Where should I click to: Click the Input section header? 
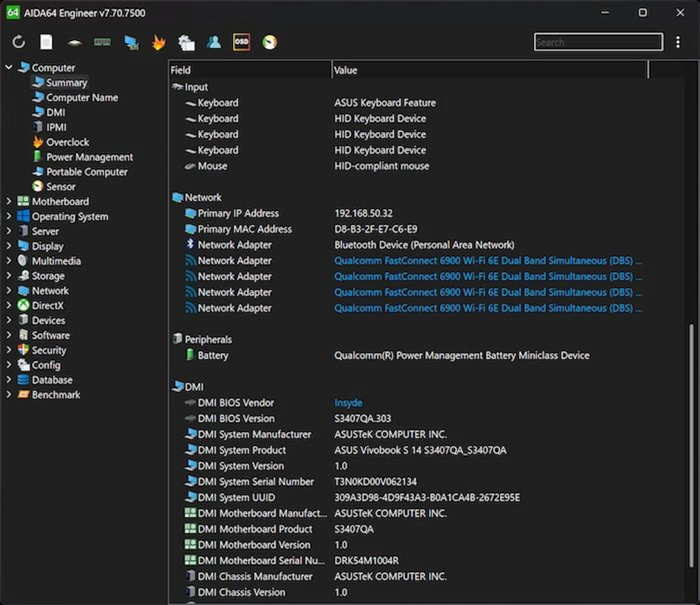pyautogui.click(x=190, y=87)
